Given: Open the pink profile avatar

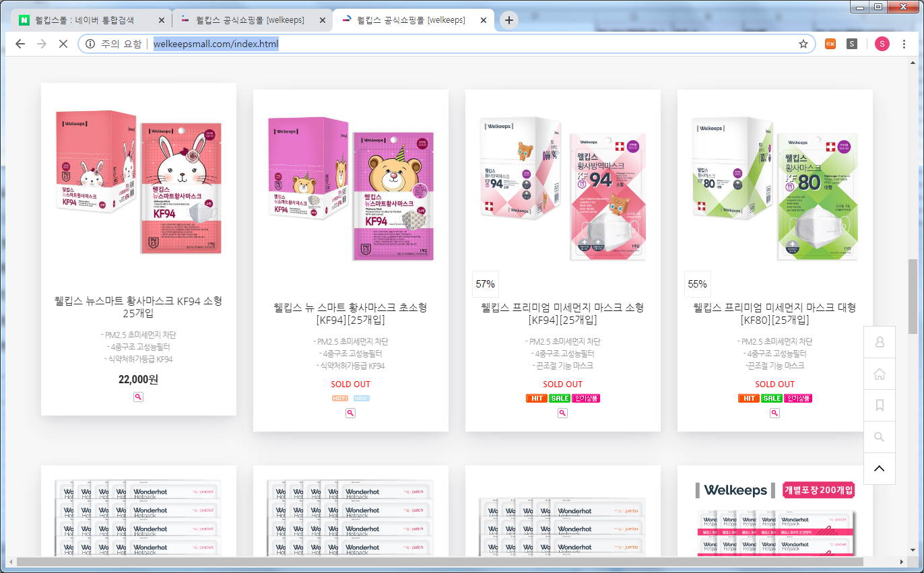Looking at the screenshot, I should pos(882,44).
